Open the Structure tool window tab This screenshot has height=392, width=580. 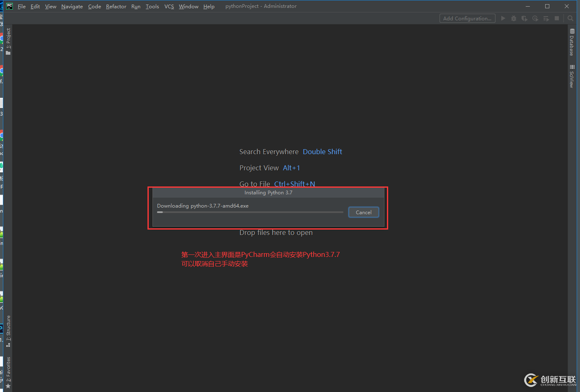coord(8,331)
